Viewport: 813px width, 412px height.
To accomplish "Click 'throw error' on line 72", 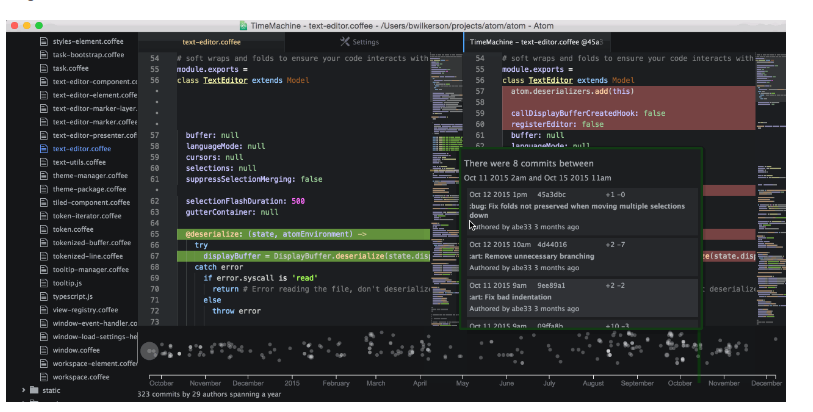I will (x=236, y=311).
